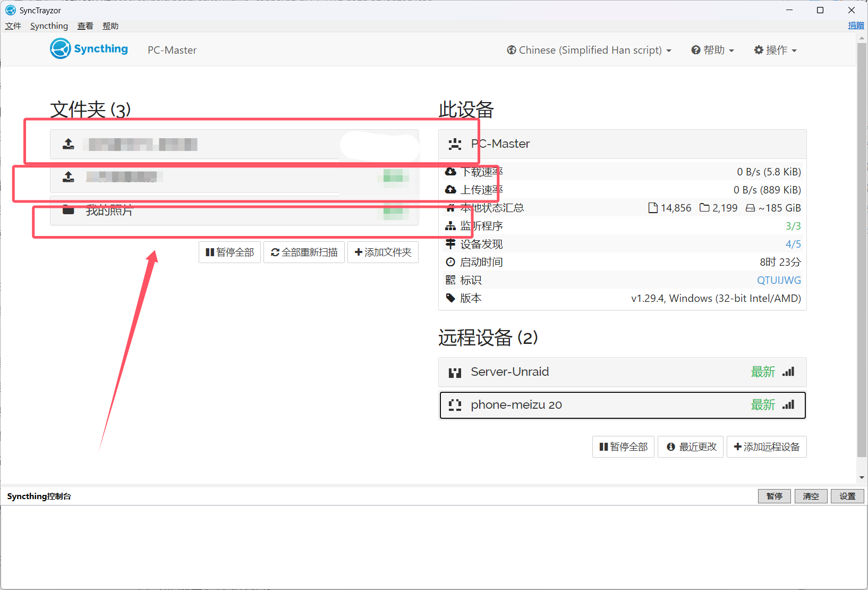The image size is (868, 590).
Task: Click signal strength icon for Server-Unraid
Action: pos(788,372)
